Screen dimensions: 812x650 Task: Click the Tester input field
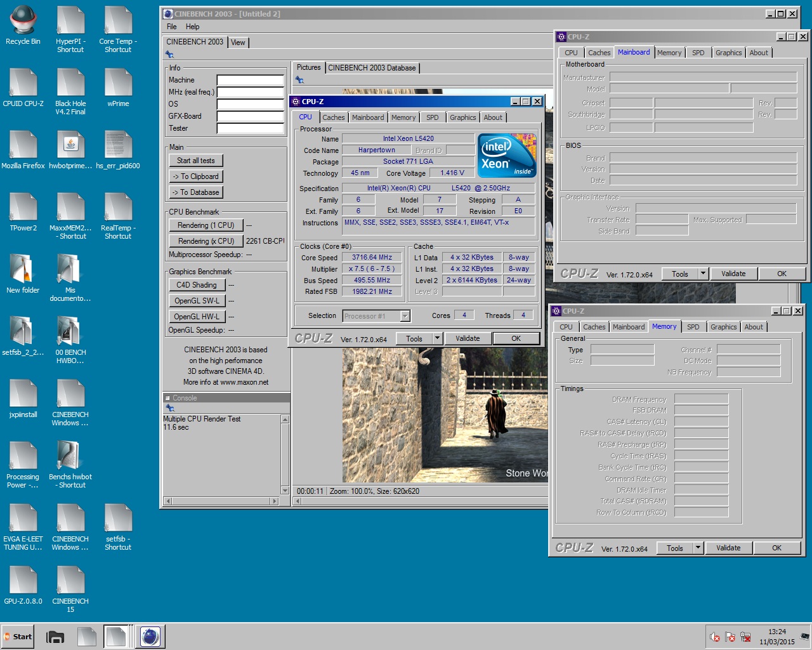point(250,128)
